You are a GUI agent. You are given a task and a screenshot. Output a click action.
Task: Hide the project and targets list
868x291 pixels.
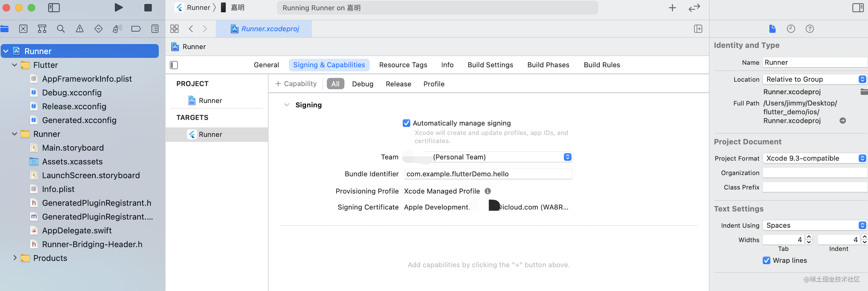[174, 65]
